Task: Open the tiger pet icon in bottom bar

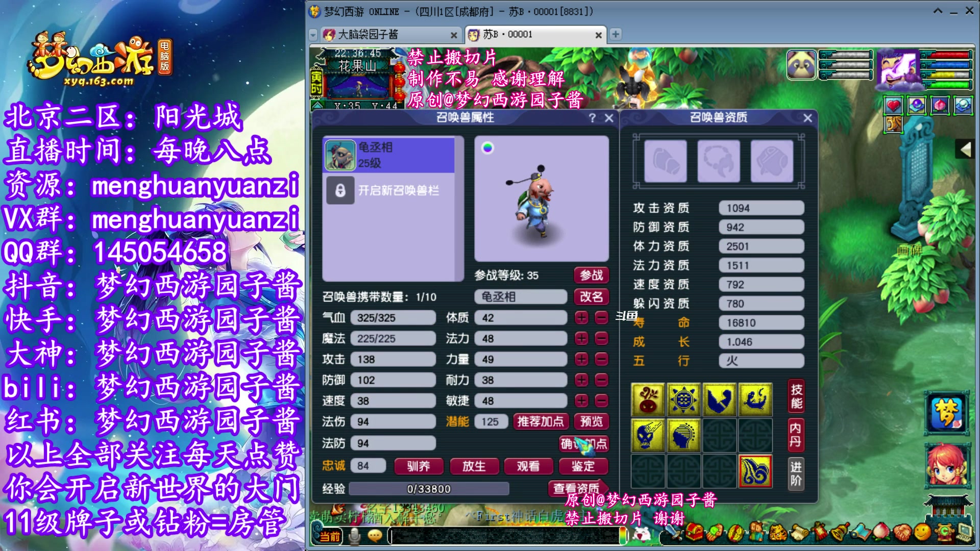Action: [778, 533]
